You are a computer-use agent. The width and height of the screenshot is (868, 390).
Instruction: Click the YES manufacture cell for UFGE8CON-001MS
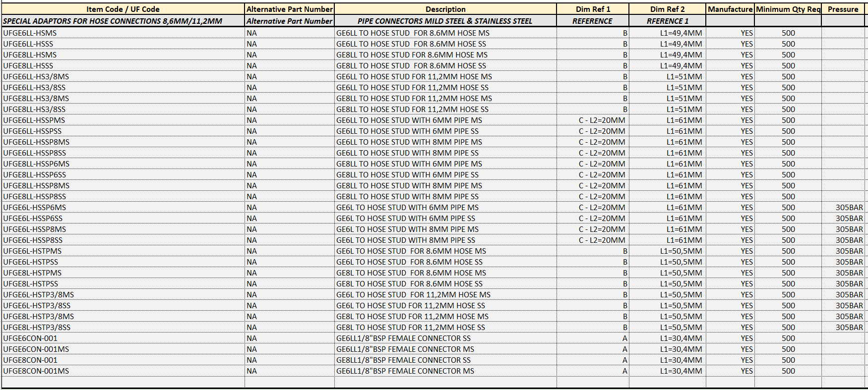point(746,371)
